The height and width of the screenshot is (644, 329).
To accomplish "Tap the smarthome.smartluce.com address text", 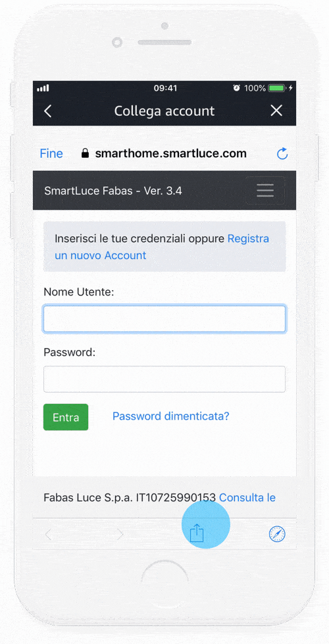I will 171,154.
